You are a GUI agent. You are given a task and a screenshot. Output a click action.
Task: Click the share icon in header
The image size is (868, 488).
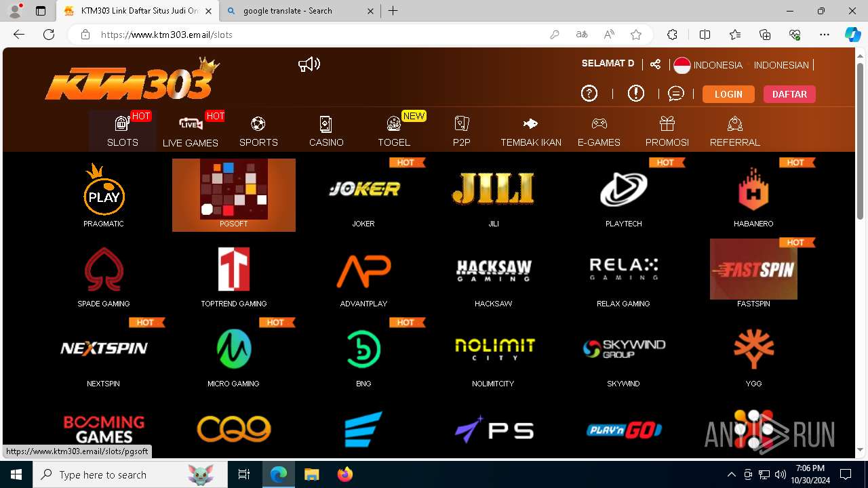(x=655, y=64)
